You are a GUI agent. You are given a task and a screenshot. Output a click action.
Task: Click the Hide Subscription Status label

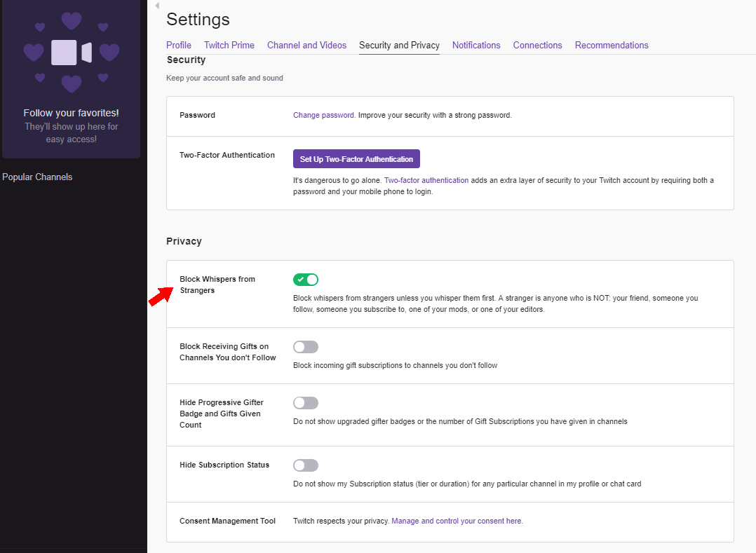[224, 465]
